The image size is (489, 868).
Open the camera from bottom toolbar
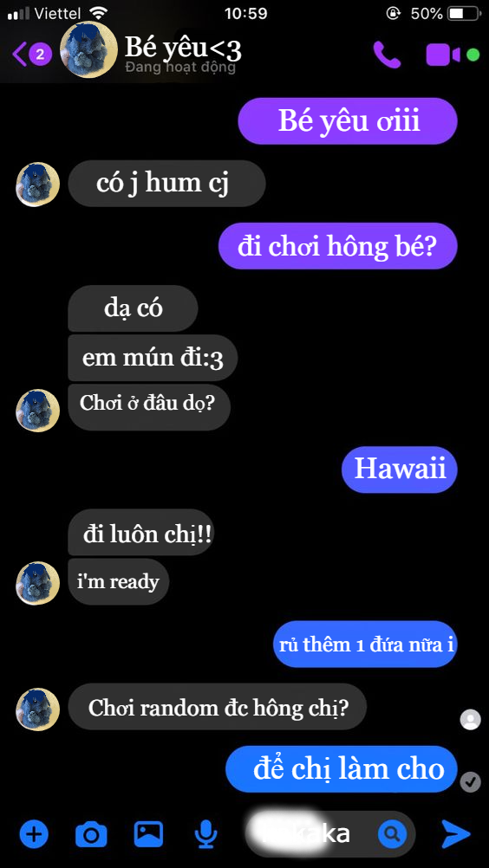pyautogui.click(x=91, y=833)
